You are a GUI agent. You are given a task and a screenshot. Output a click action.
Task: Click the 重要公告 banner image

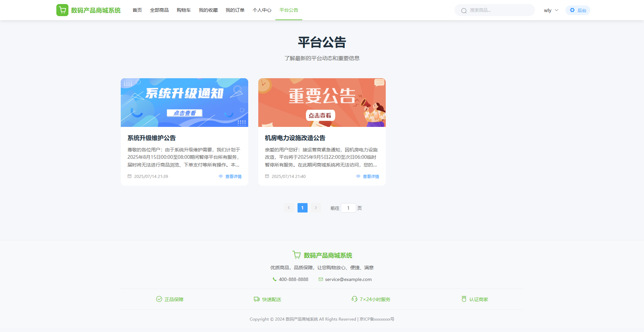(322, 102)
